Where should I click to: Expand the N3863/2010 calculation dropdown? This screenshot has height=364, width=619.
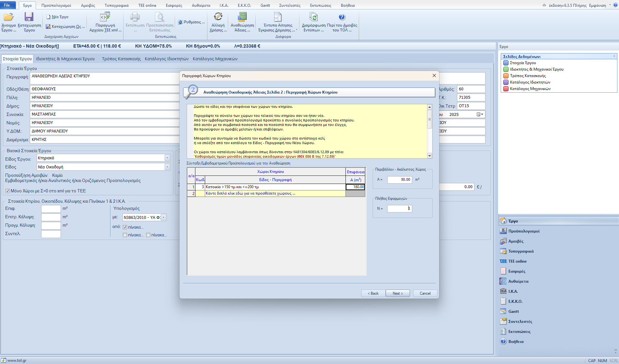point(164,218)
